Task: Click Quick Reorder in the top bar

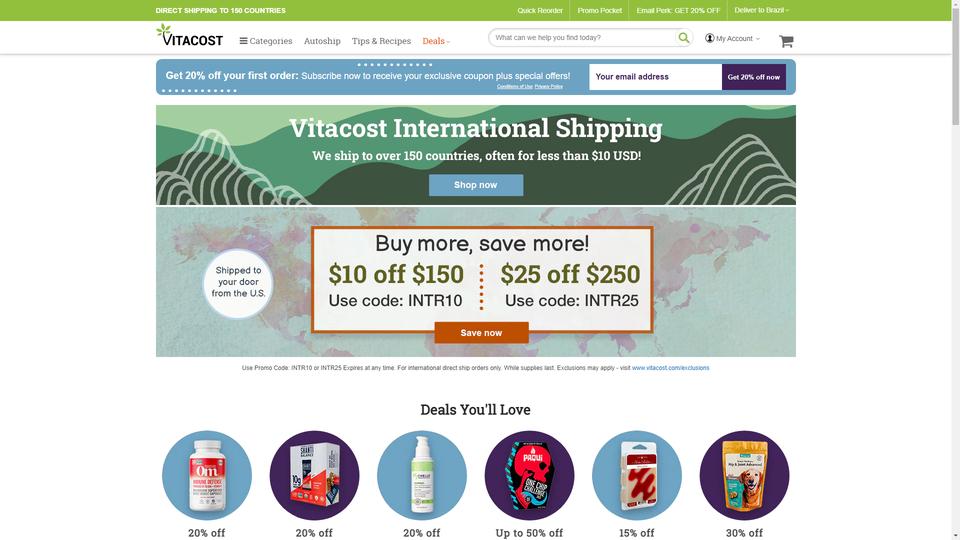Action: (x=539, y=10)
